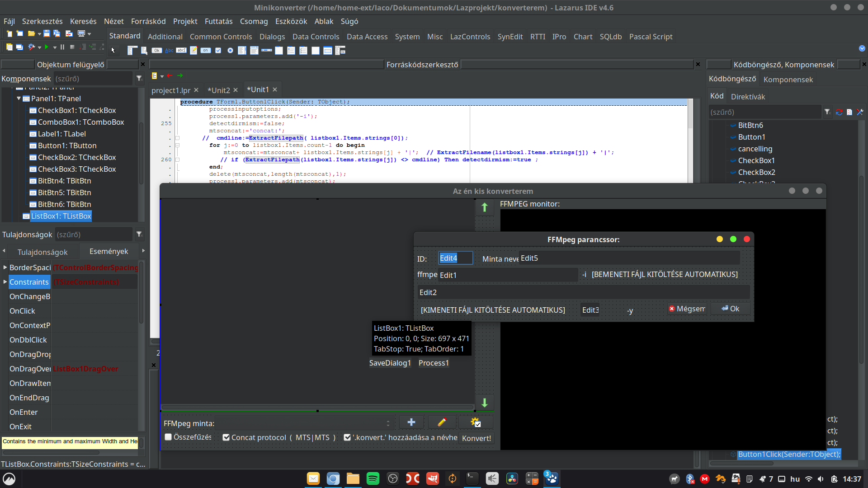868x488 pixels.
Task: Collapse the Panel1: TPanel tree node
Action: 19,99
